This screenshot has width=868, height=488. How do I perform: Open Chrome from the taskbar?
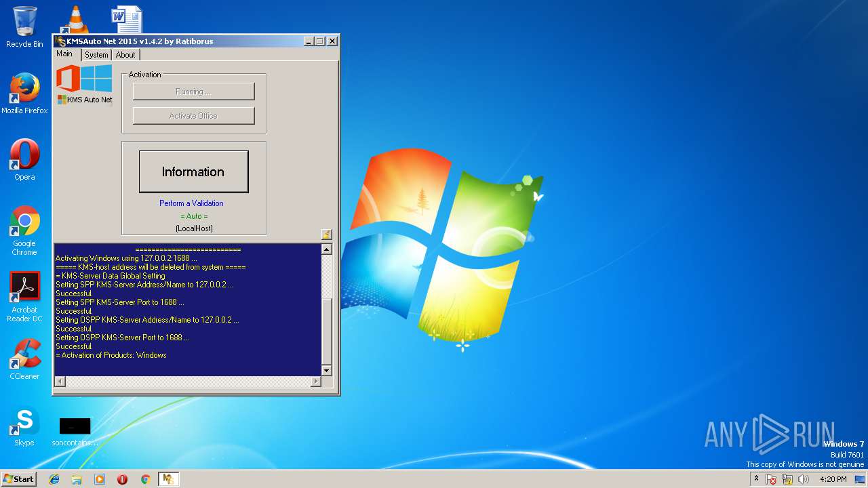point(145,479)
